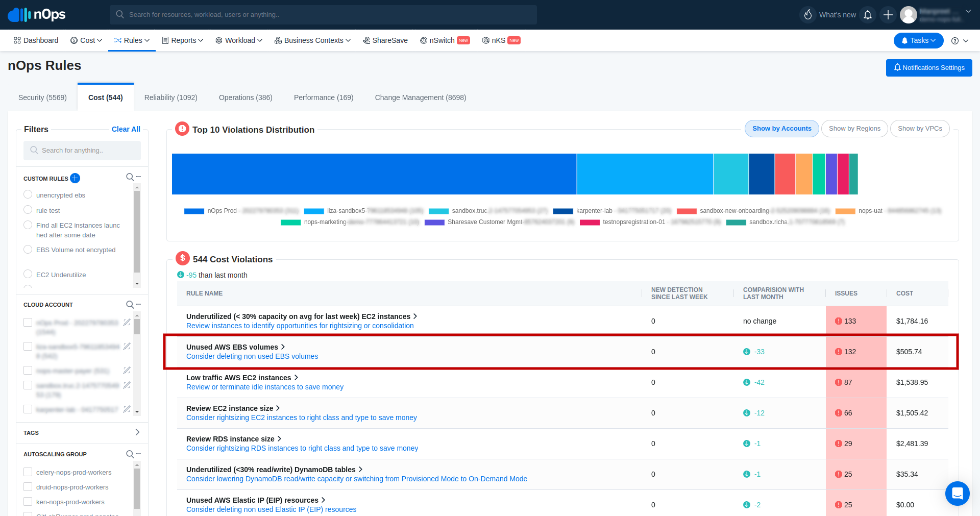
Task: Open the Tasks dropdown button
Action: [918, 40]
